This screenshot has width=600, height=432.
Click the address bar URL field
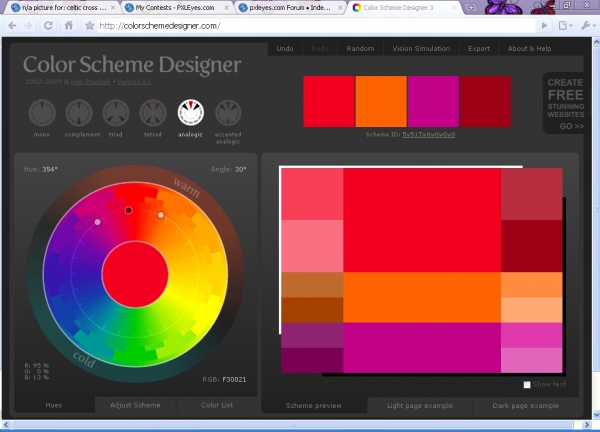317,26
